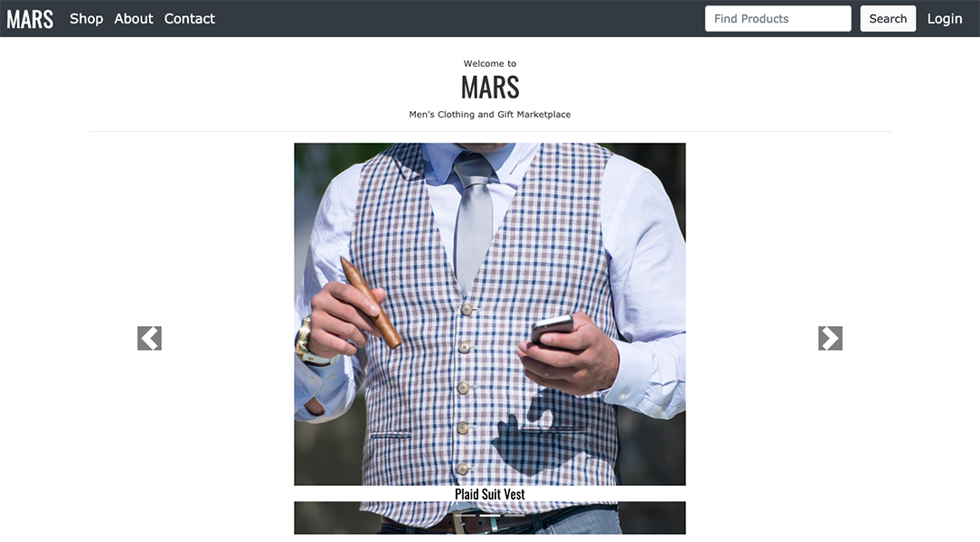Click the cigar in the product photo

click(x=371, y=303)
